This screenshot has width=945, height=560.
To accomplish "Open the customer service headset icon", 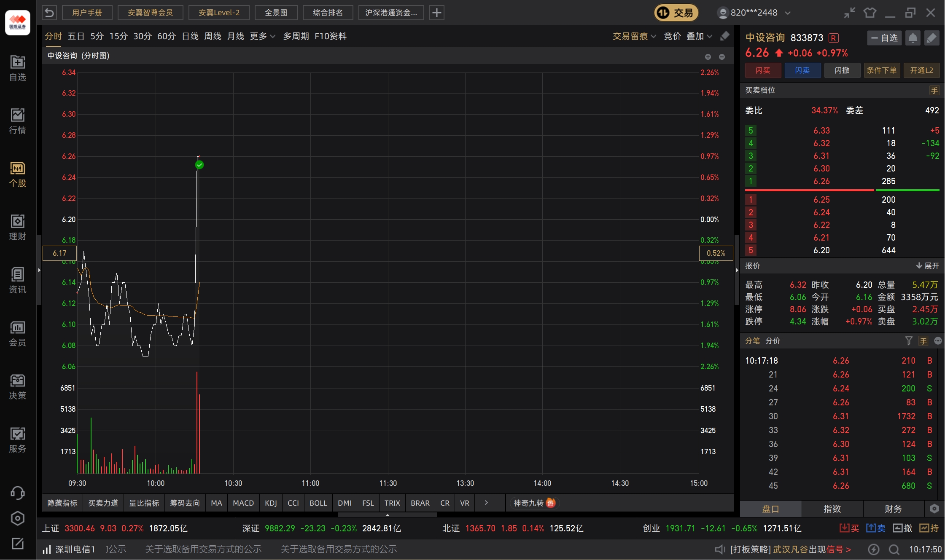I will pos(18,493).
